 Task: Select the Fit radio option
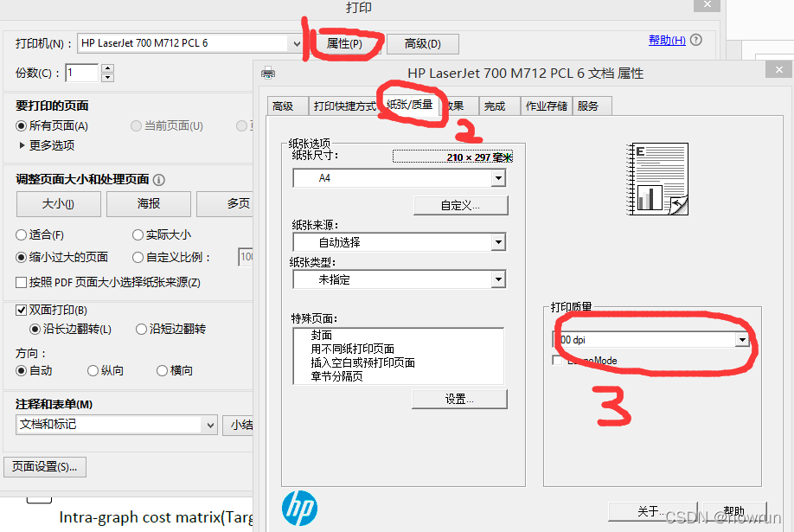(21, 235)
